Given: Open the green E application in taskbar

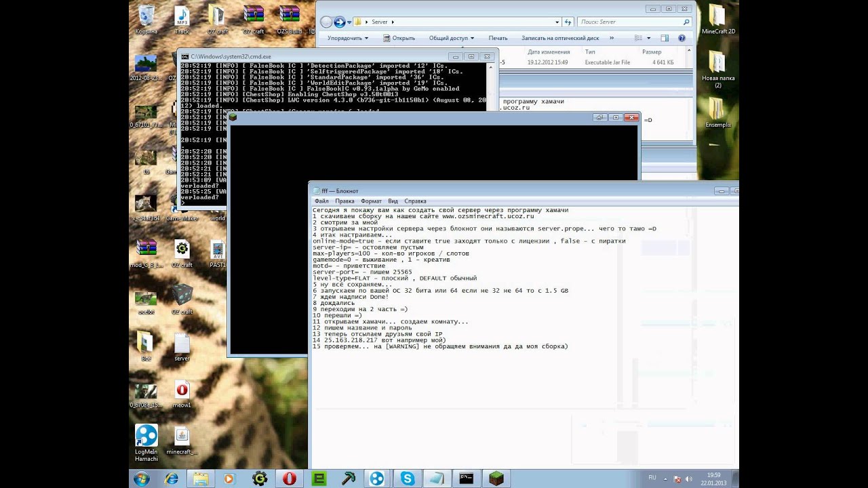Looking at the screenshot, I should 319,479.
